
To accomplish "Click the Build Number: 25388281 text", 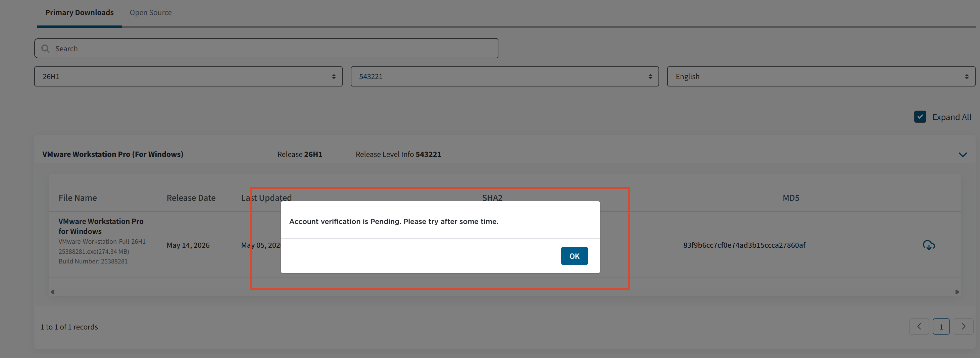I will click(x=93, y=261).
